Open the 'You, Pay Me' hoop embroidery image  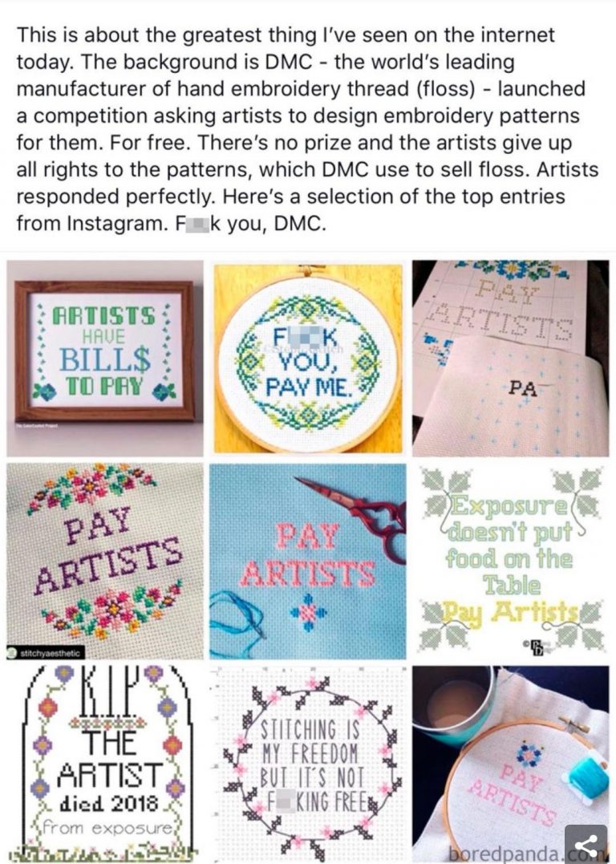tap(307, 358)
